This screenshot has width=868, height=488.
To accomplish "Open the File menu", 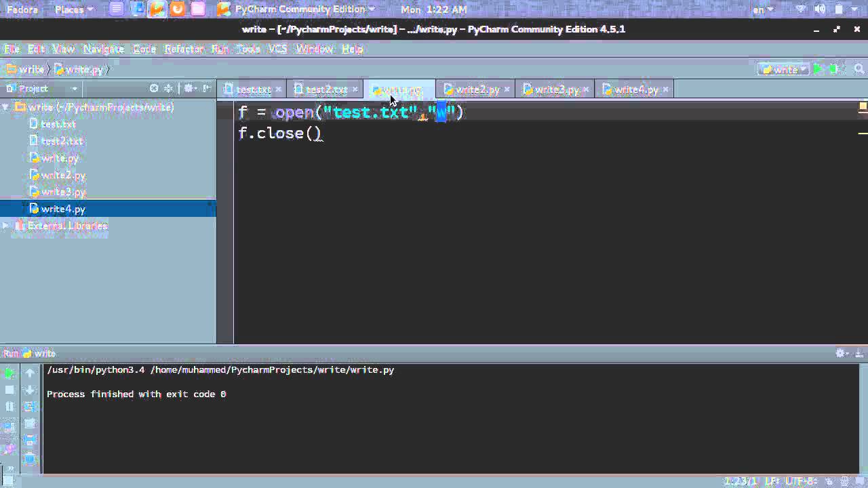I will (12, 49).
